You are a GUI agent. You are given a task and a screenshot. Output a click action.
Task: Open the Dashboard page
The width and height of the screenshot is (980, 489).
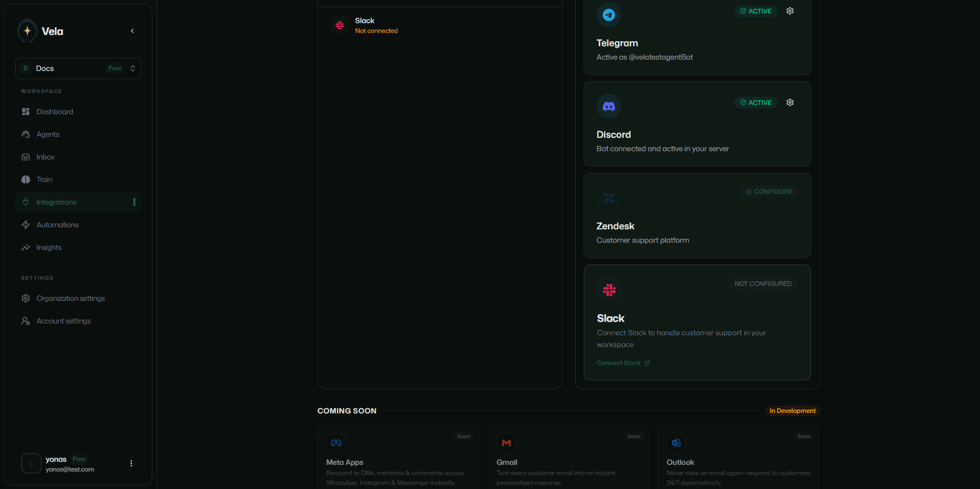coord(78,112)
